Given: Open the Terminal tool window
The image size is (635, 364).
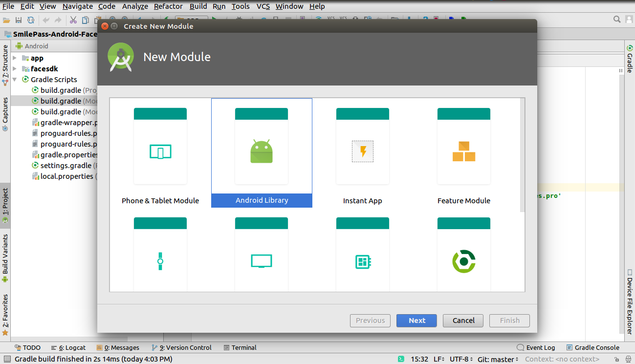Looking at the screenshot, I should point(240,347).
